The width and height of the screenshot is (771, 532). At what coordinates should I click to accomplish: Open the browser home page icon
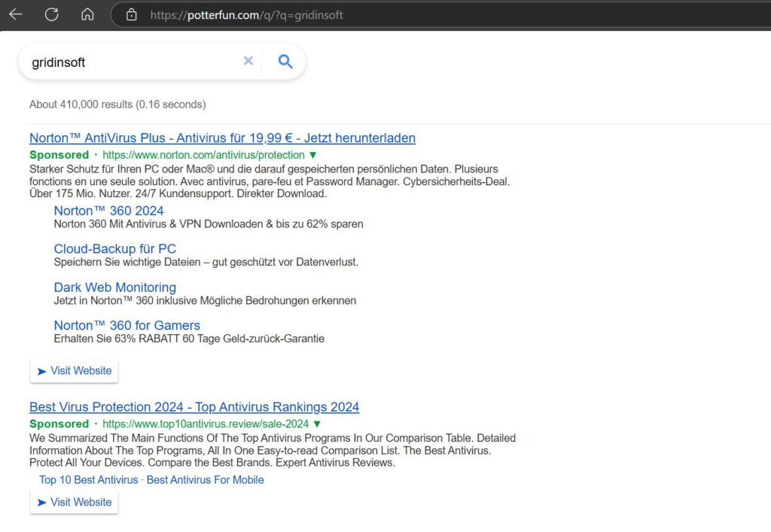pos(87,14)
